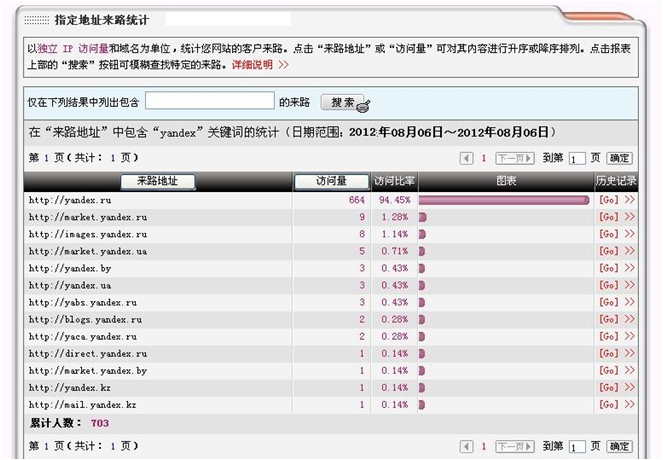Open [Go] history for http://yandex.ua
The height and width of the screenshot is (460, 663).
tap(608, 285)
